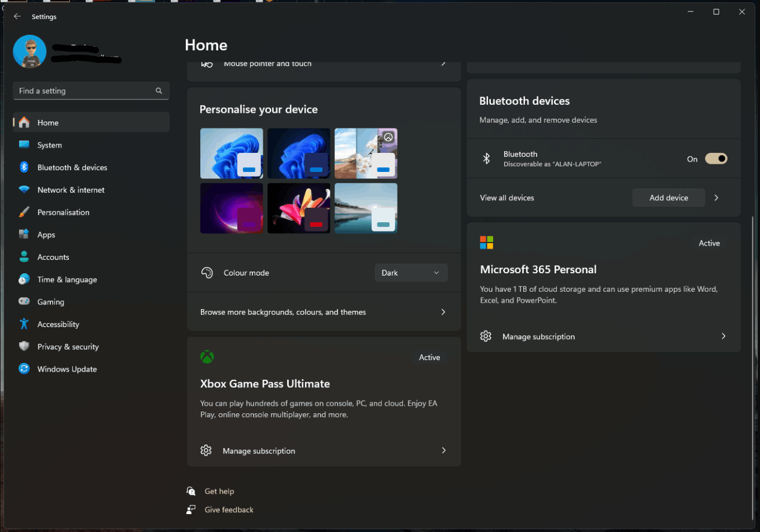Screen dimensions: 760x532
Task: Click Manage subscription under Xbox Game Pass Ultimate
Action: tap(259, 451)
